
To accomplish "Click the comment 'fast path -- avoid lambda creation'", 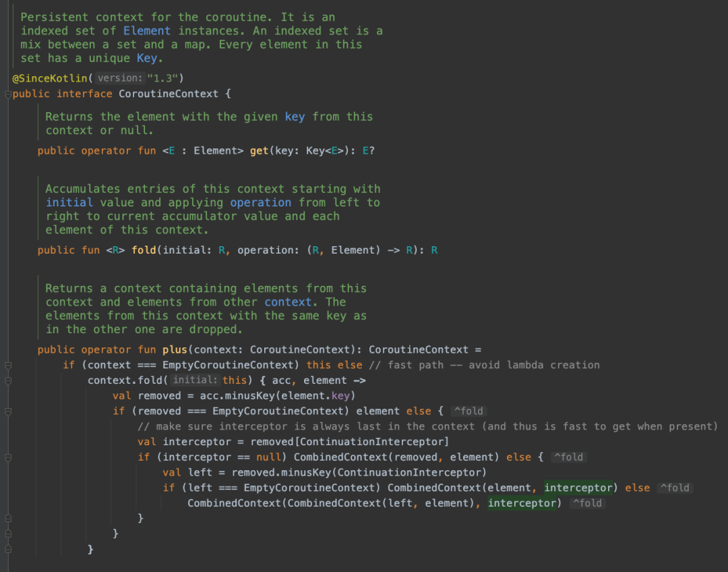I will (493, 365).
